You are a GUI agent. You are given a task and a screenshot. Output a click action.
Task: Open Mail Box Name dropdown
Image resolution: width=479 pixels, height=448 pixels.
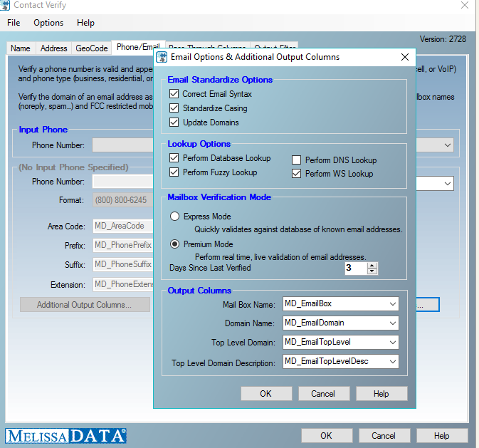pos(393,304)
